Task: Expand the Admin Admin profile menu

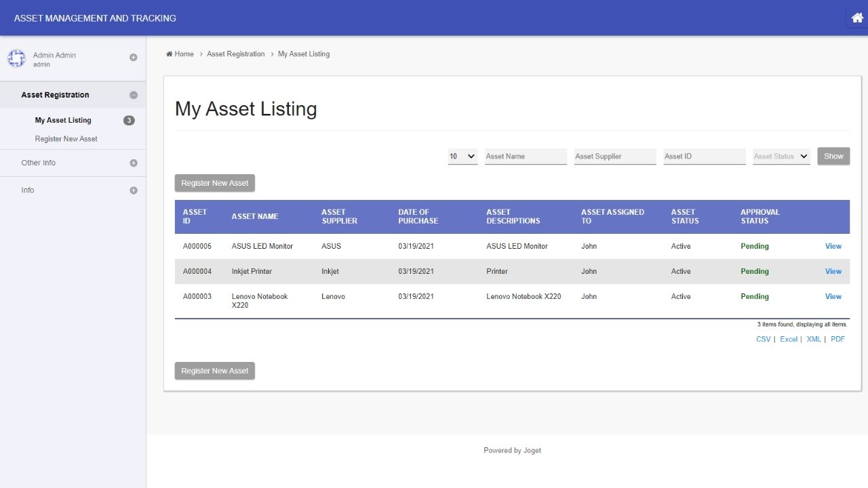Action: (x=133, y=58)
